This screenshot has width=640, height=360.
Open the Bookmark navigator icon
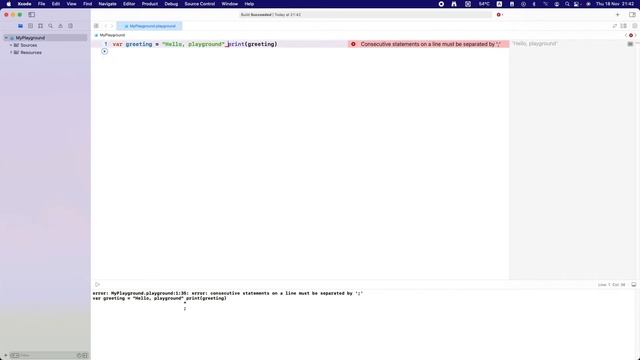point(40,26)
